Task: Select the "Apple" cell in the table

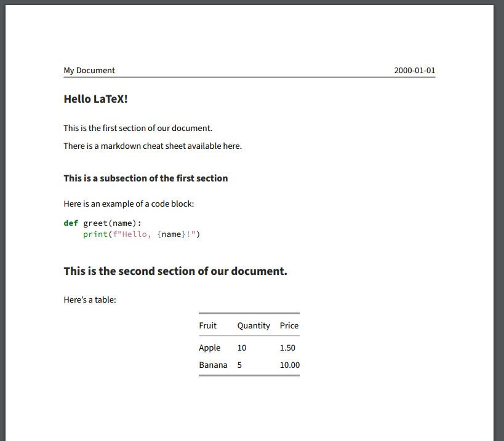Action: click(x=209, y=348)
